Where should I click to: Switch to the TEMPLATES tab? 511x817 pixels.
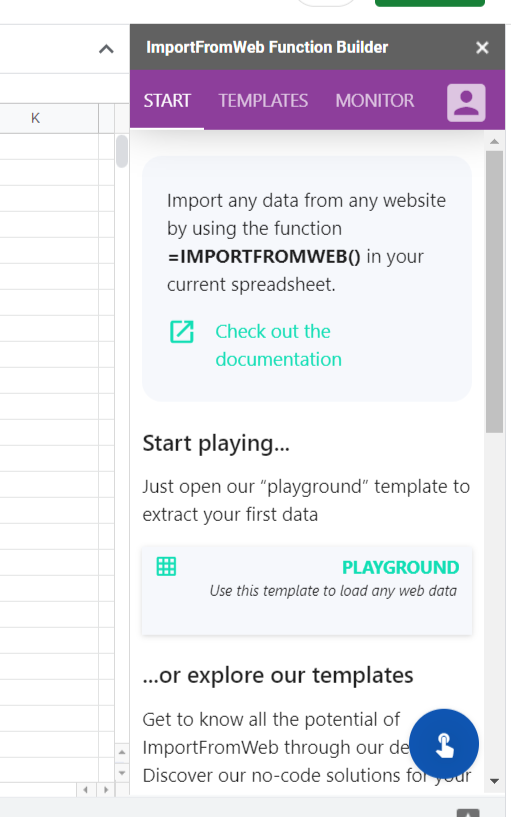(263, 101)
